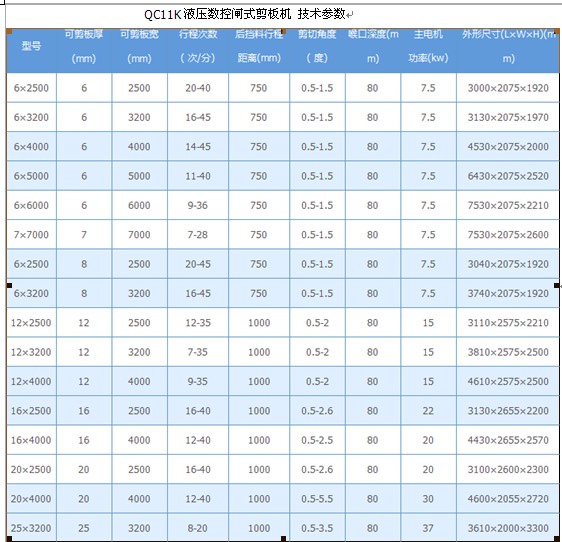
Task: Select the cell 3000×2075×1920
Action: [x=508, y=88]
